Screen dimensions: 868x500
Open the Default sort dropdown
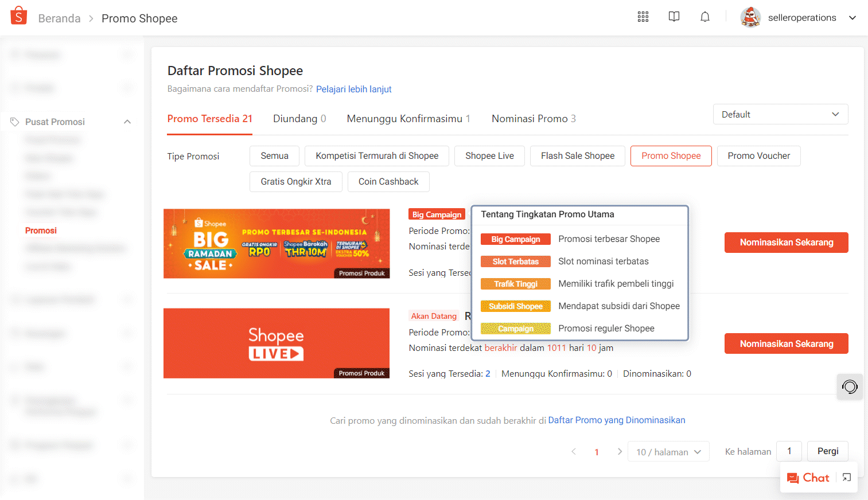(x=780, y=114)
